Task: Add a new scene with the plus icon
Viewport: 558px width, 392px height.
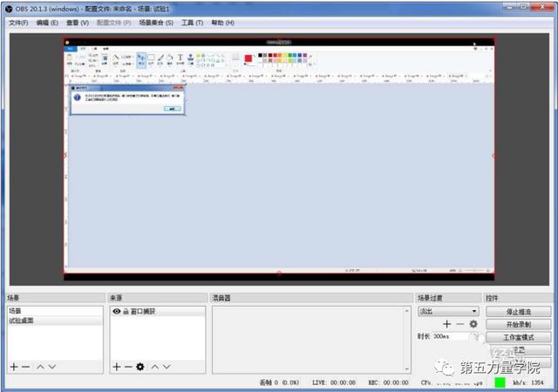Action: pos(14,367)
